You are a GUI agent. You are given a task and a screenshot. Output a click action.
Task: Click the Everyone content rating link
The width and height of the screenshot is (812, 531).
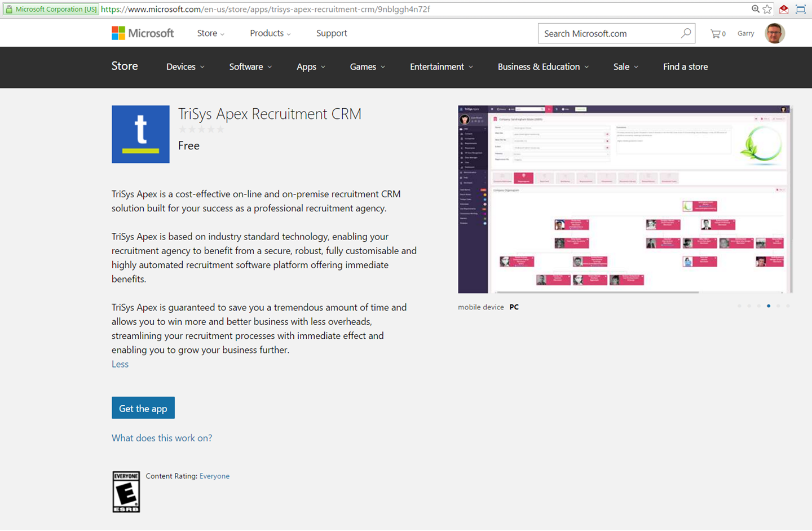coord(214,476)
